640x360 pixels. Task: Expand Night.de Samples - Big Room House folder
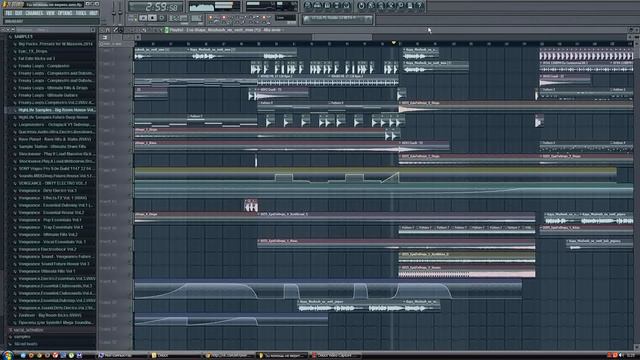pos(54,110)
